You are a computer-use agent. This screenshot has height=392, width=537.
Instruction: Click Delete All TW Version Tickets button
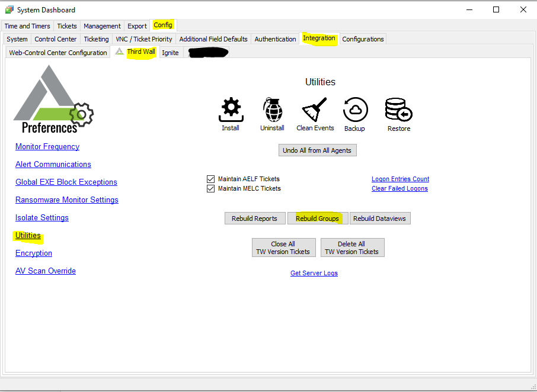click(x=353, y=248)
